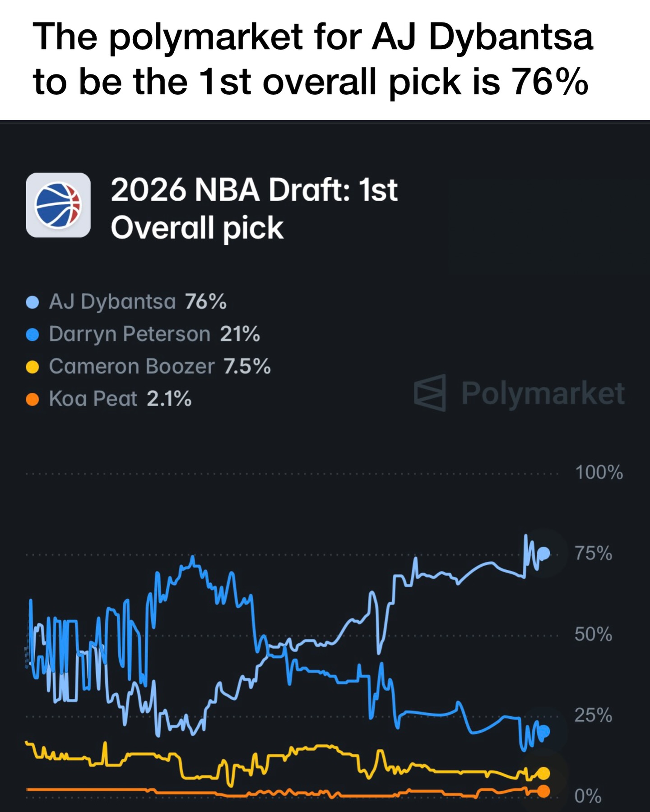Click the blue endpoint marker near 25%
Viewport: 650px width, 812px height.
[544, 731]
